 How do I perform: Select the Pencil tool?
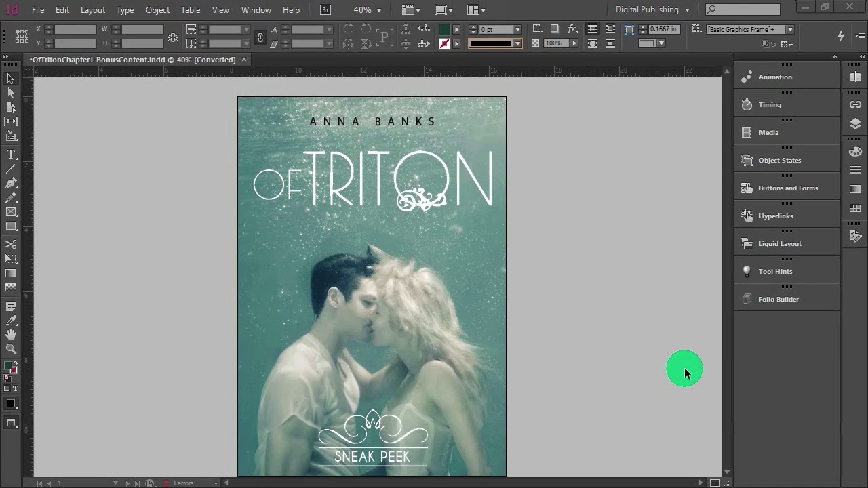[x=11, y=197]
